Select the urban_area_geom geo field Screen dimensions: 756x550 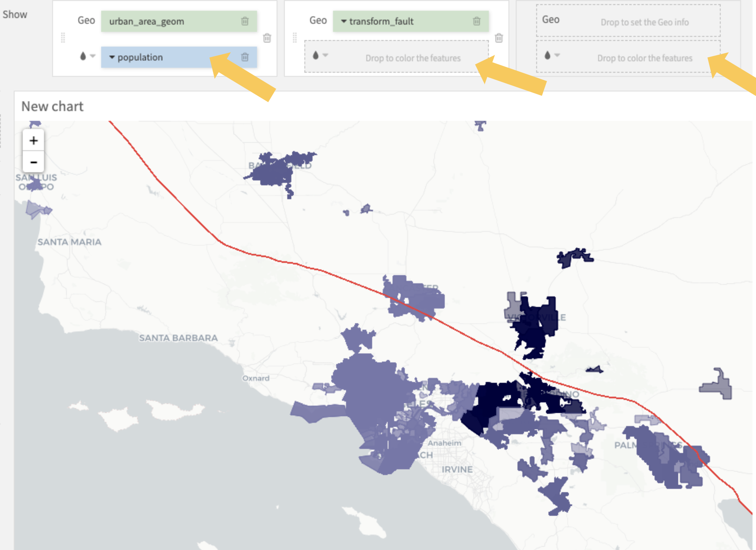[x=179, y=21]
